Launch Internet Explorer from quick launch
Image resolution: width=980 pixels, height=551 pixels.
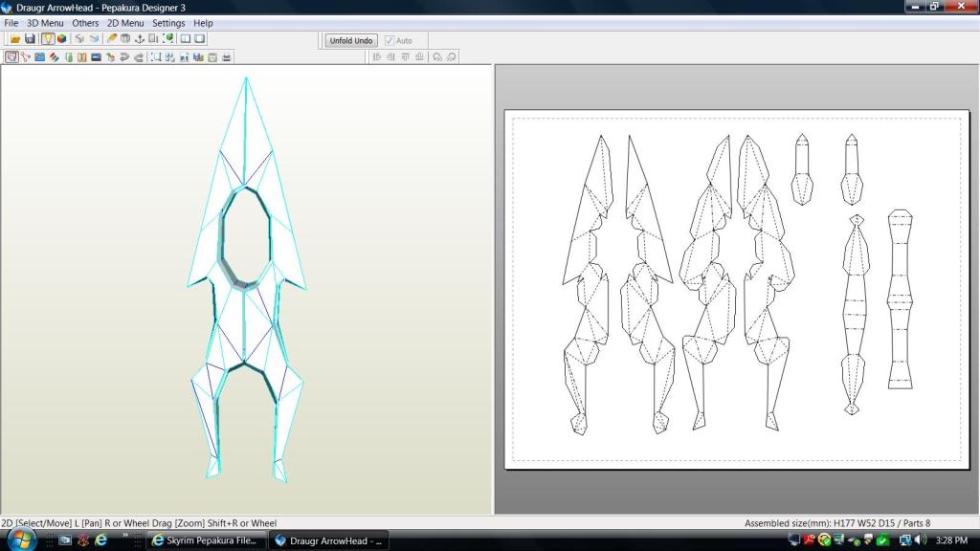[100, 540]
